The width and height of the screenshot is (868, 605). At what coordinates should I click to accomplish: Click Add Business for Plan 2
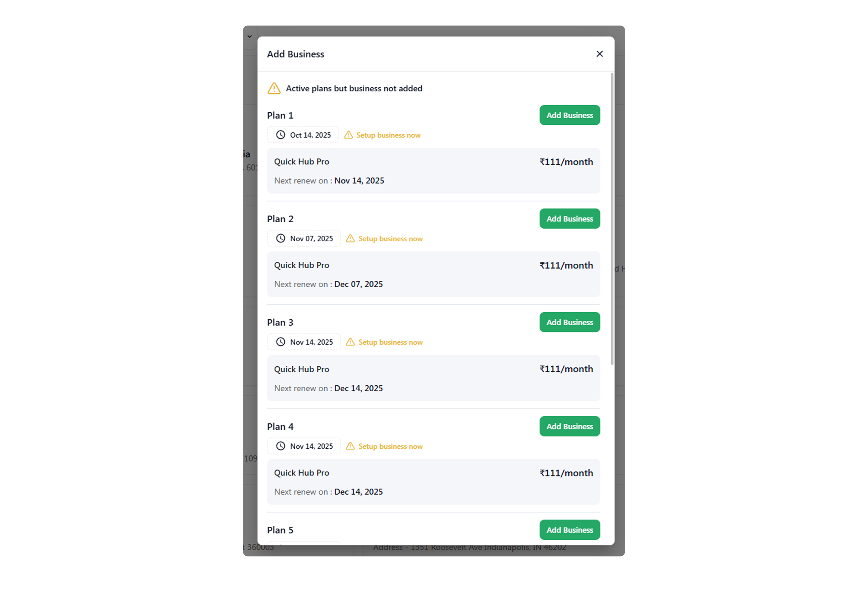(569, 219)
